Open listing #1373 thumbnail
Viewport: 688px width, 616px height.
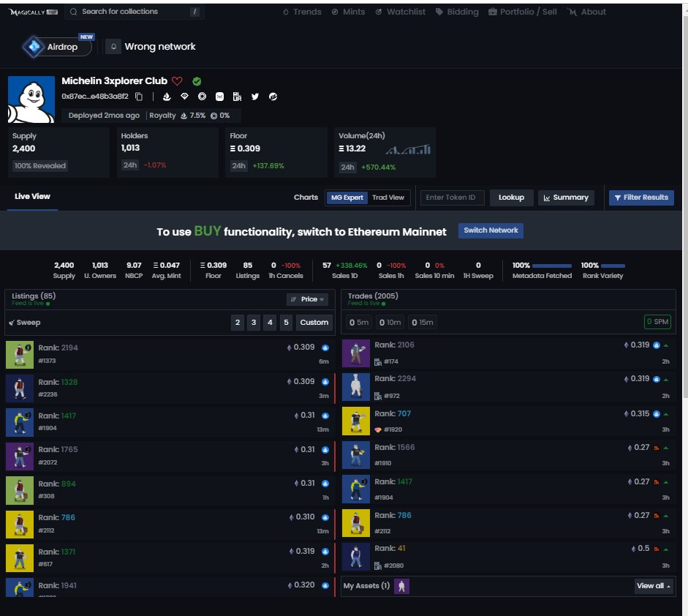pyautogui.click(x=20, y=355)
